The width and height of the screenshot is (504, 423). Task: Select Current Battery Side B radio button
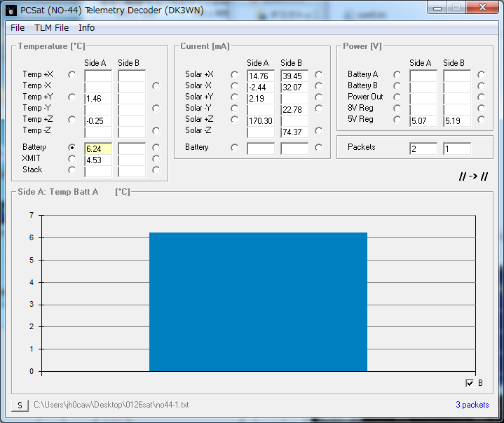click(318, 148)
